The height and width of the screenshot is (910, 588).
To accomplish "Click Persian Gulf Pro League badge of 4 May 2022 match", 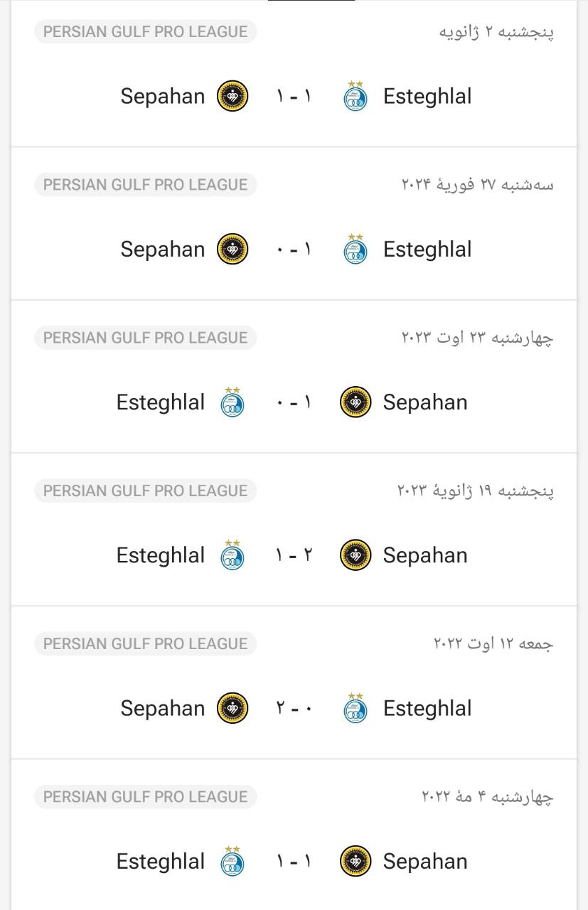I will coord(145,797).
